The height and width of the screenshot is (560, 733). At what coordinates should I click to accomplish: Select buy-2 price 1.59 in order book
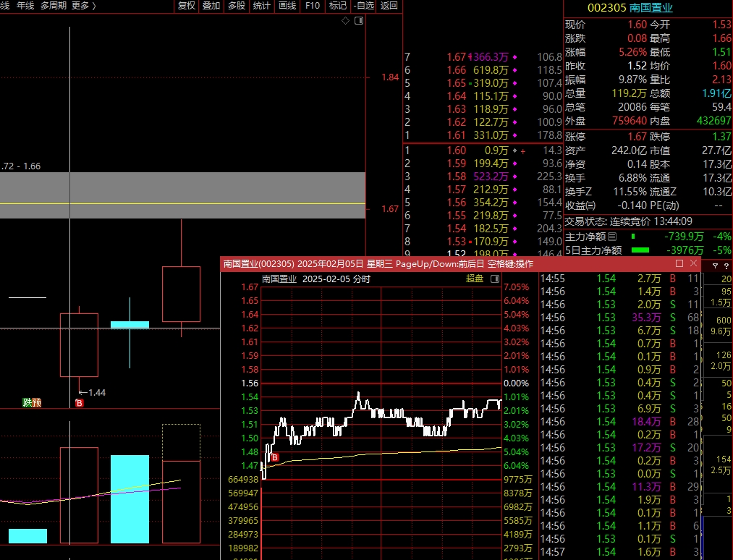click(x=457, y=164)
